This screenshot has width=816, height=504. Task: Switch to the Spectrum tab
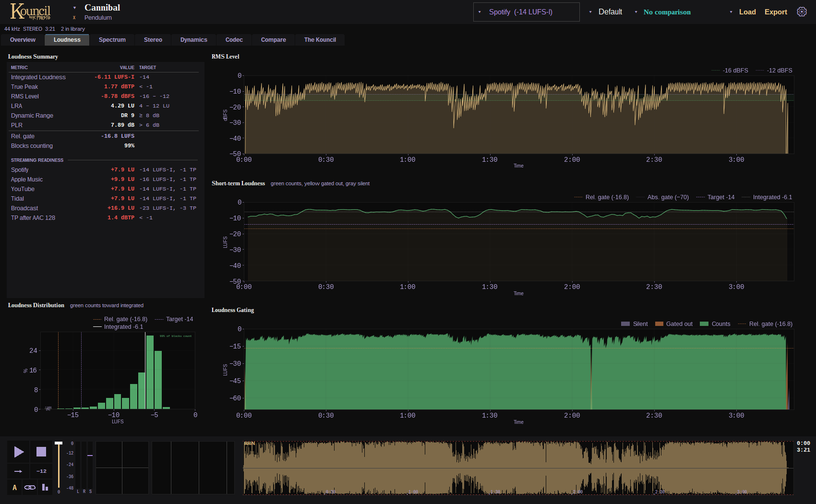click(112, 40)
